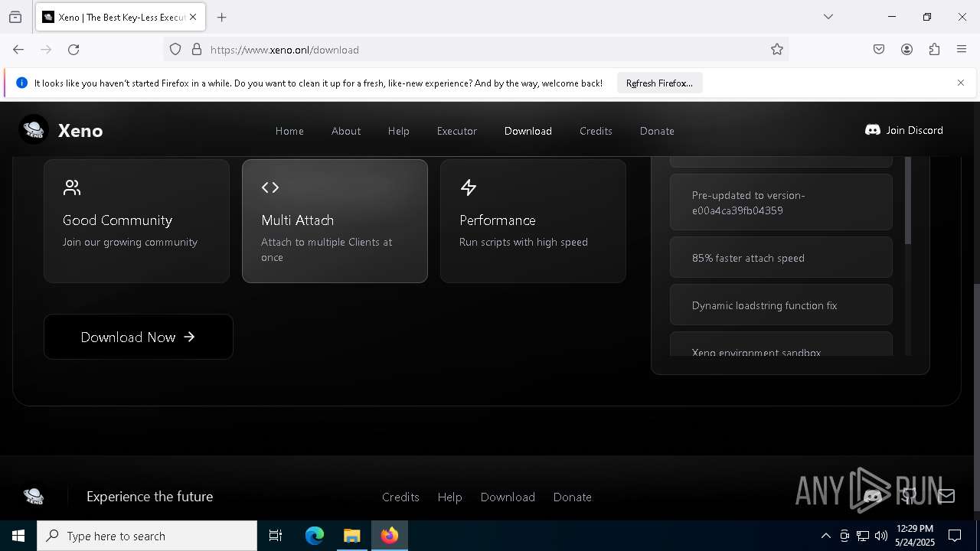Open the Firefox application menu
The image size is (980, 551).
coord(962,50)
